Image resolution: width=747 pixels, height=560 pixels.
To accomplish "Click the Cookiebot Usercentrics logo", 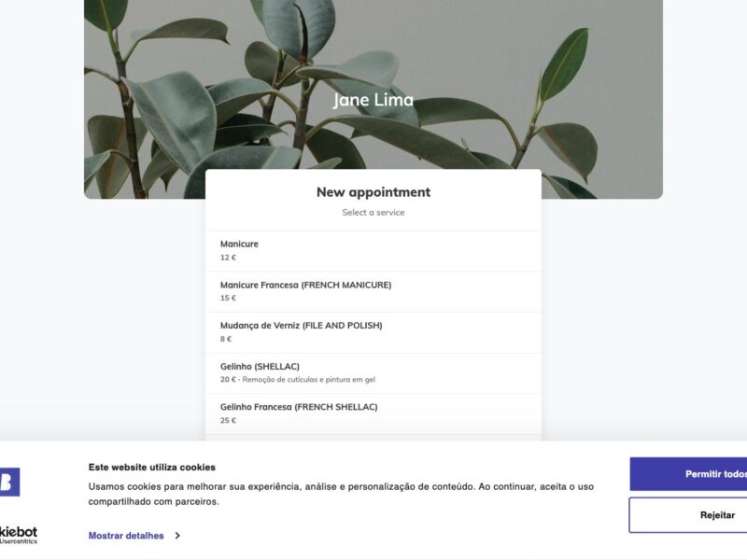I will pos(18,535).
